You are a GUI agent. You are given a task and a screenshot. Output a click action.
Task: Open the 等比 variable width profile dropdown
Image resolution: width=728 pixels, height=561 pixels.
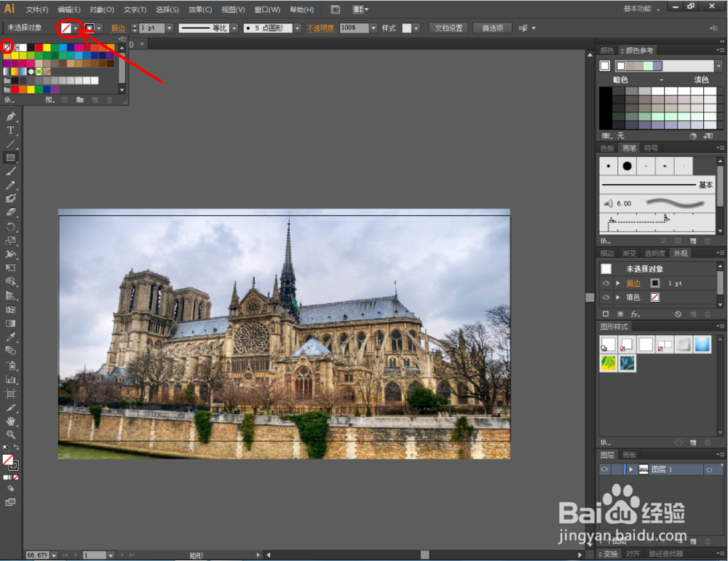234,28
